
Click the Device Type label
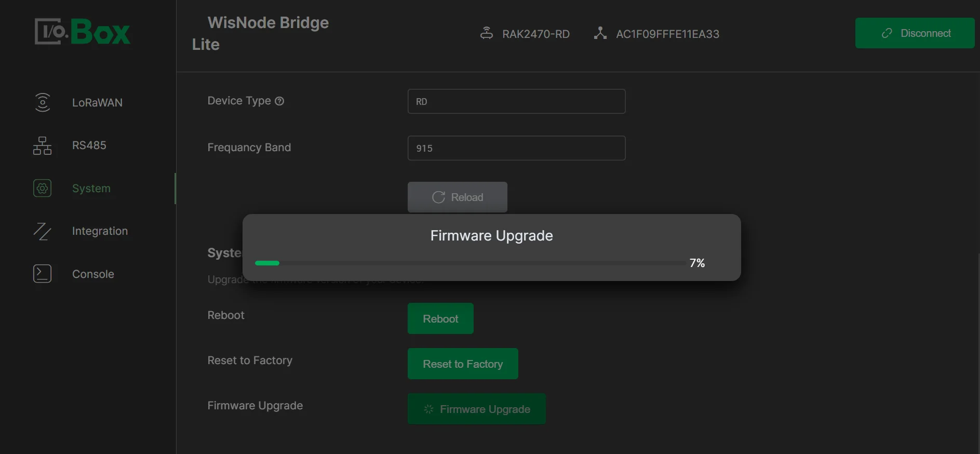pyautogui.click(x=239, y=101)
